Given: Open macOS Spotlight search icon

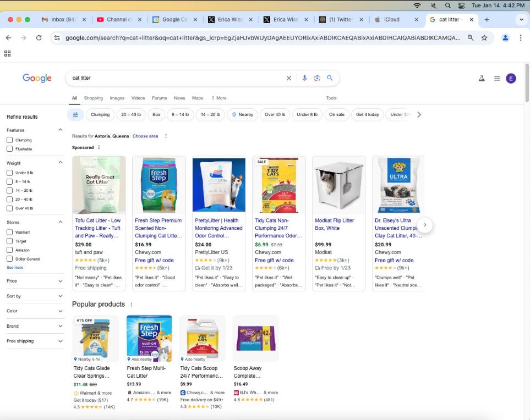Looking at the screenshot, I should click(x=447, y=5).
